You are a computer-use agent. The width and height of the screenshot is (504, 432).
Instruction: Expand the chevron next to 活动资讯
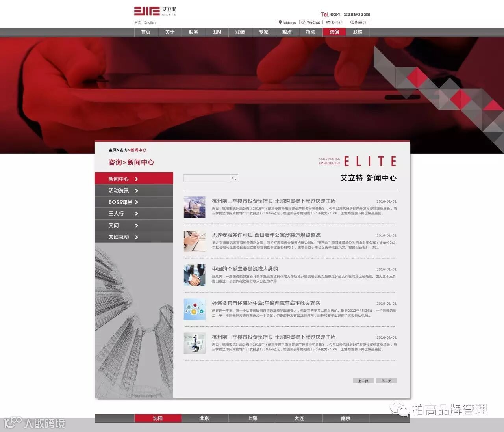[137, 191]
